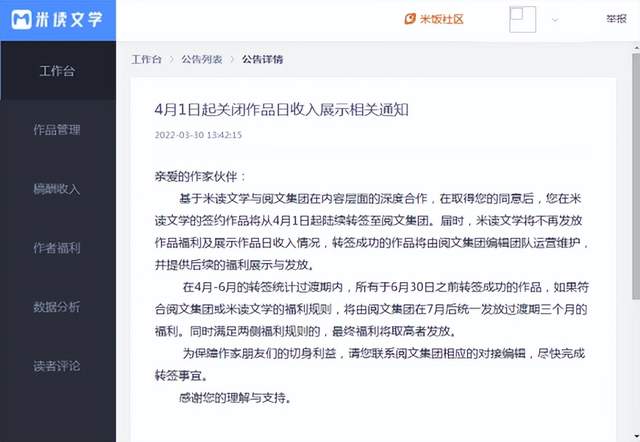
Task: Click the announcement timestamp 2022-03-30
Action: (198, 134)
